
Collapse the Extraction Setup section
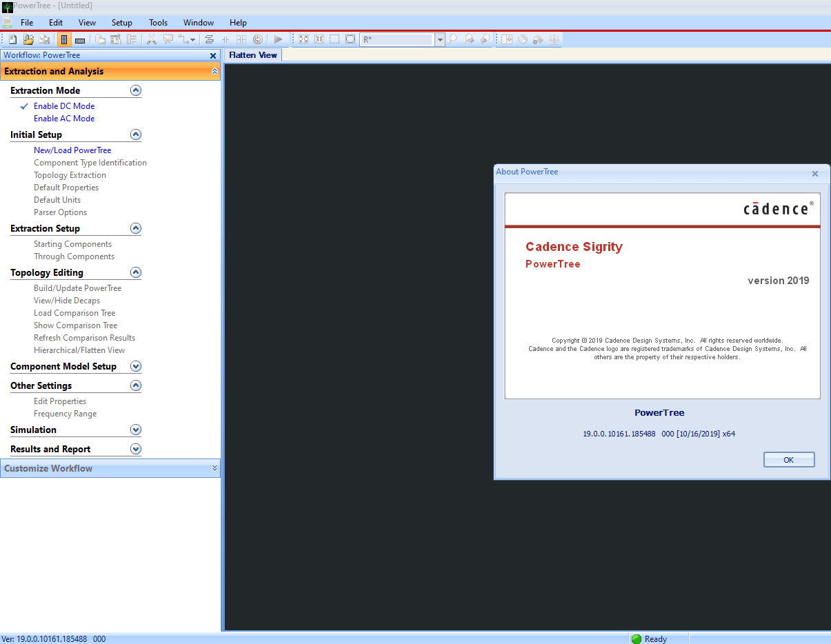point(136,228)
